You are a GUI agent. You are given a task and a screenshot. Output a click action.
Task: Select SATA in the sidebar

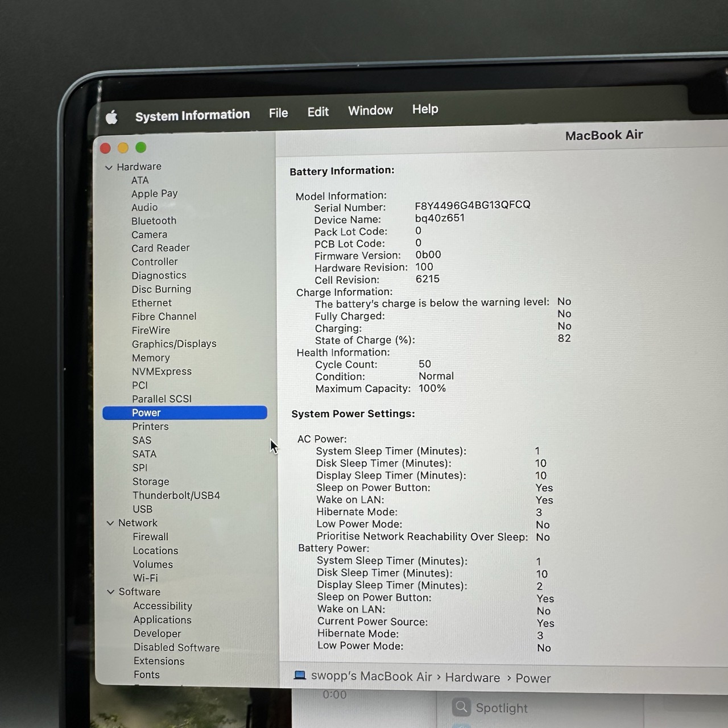coord(144,454)
